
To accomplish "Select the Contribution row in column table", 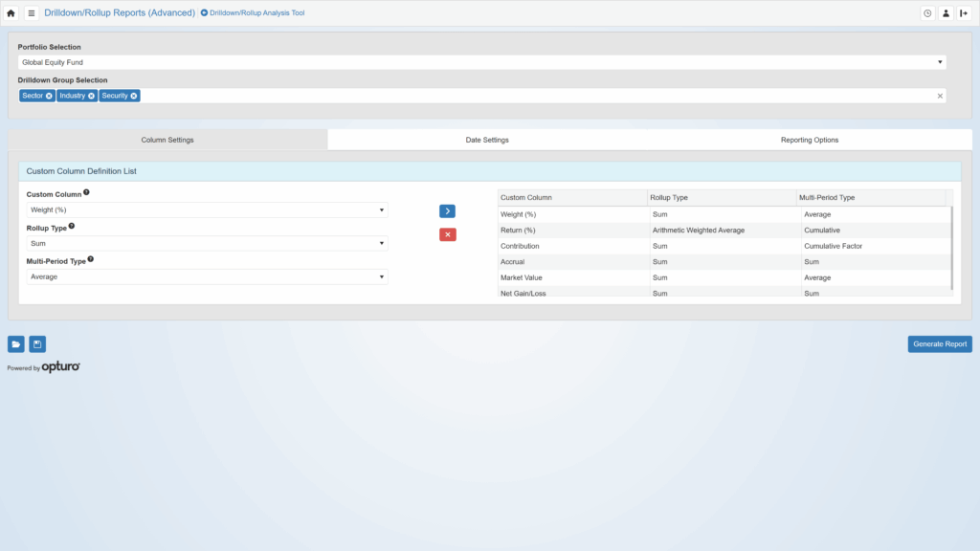I will coord(574,246).
